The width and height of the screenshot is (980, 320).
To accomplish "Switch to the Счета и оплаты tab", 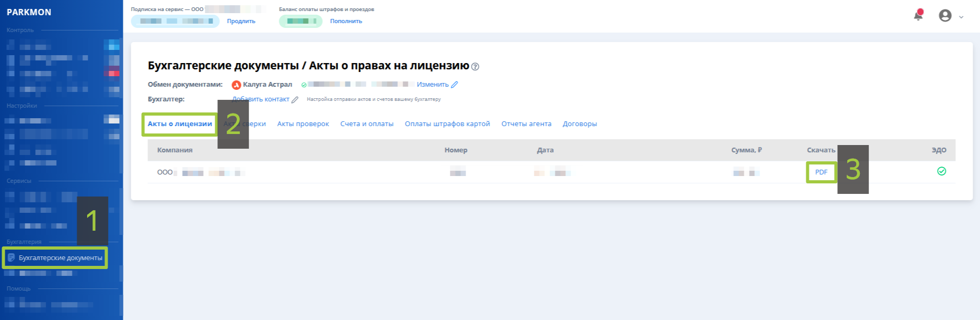I will click(x=366, y=124).
